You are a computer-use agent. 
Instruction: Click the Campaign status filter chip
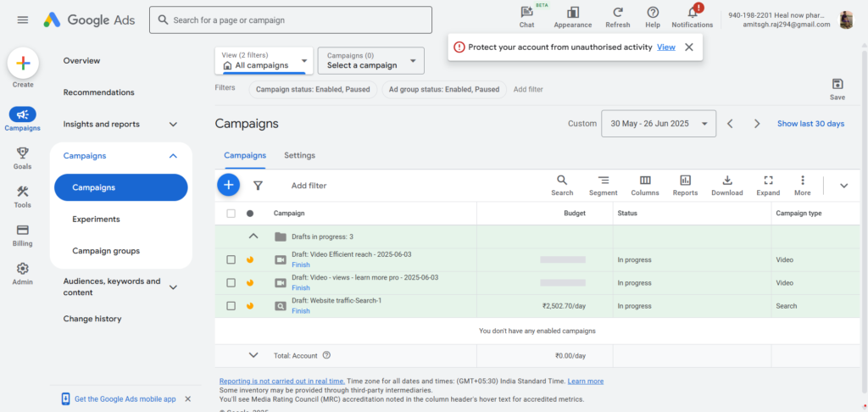(x=313, y=89)
